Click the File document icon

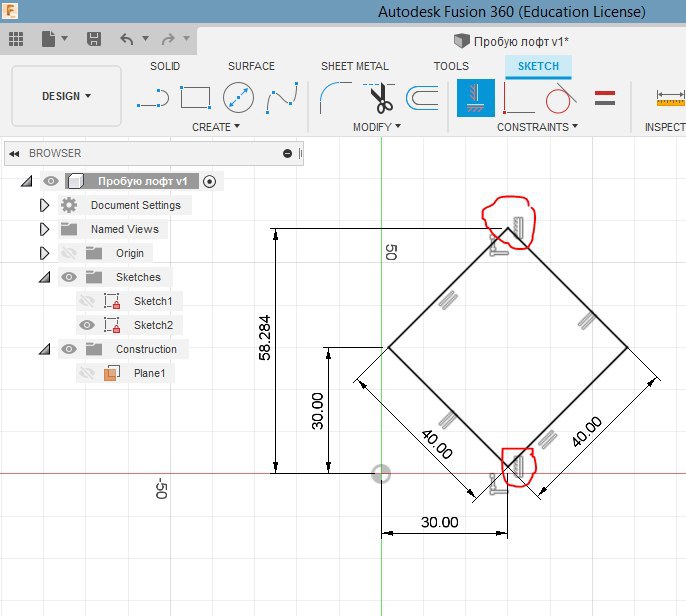(48, 39)
